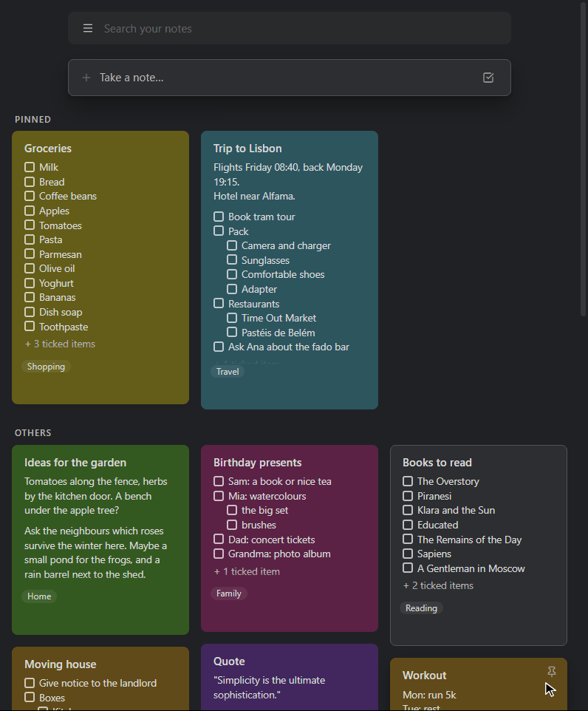This screenshot has height=711, width=588.
Task: Click the plus icon in Take a note
Action: coord(86,78)
